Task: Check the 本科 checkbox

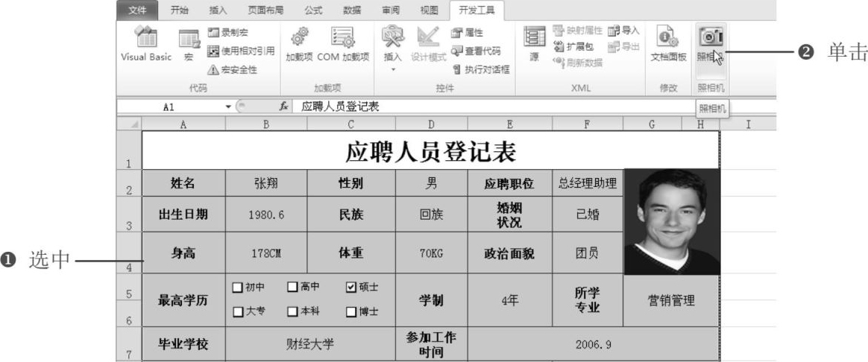Action: click(293, 311)
